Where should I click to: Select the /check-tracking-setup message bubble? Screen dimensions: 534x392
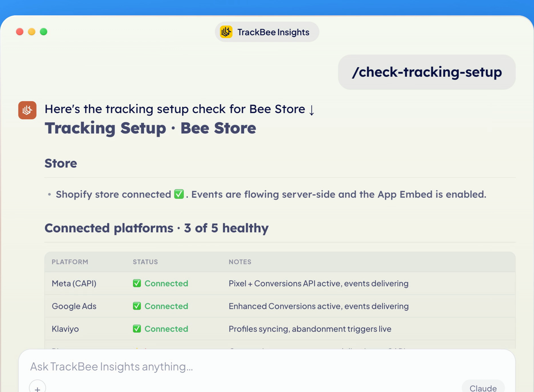427,72
